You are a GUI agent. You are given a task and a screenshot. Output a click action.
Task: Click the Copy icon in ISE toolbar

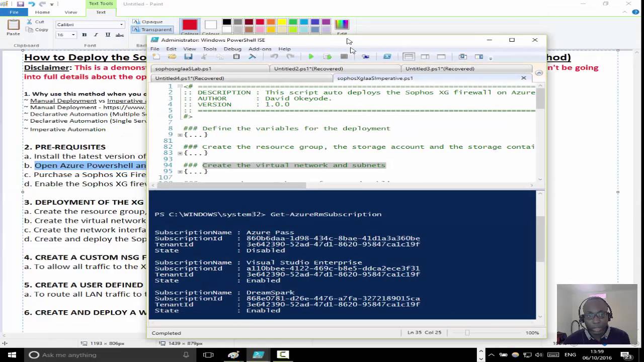220,57
